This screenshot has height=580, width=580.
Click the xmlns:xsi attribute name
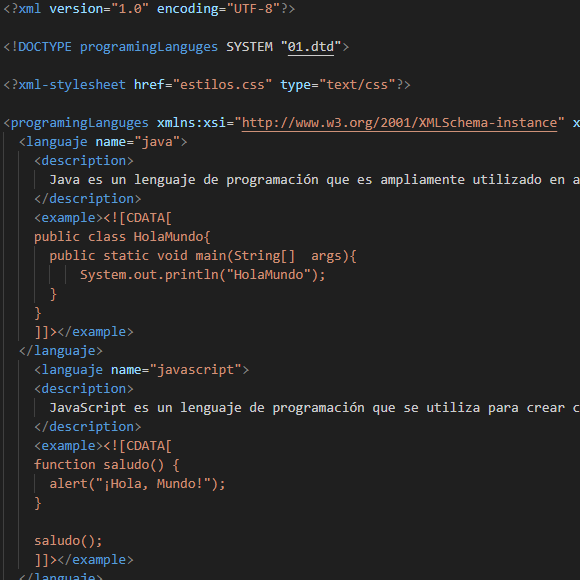click(191, 123)
